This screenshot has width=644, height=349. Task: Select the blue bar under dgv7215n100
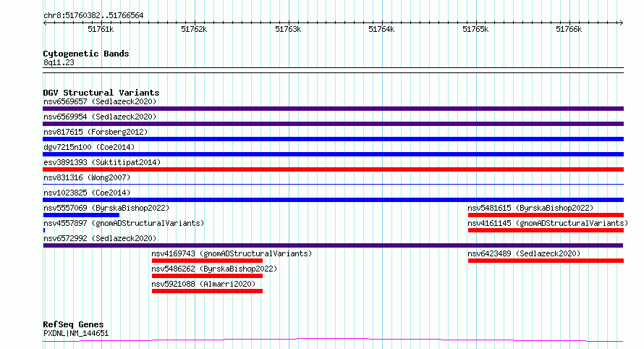pos(333,154)
